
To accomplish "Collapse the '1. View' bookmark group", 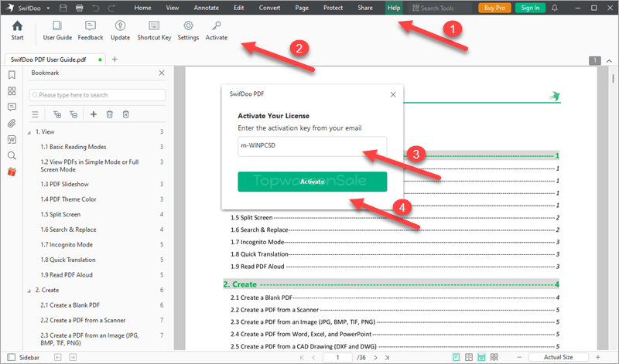I will (x=29, y=132).
